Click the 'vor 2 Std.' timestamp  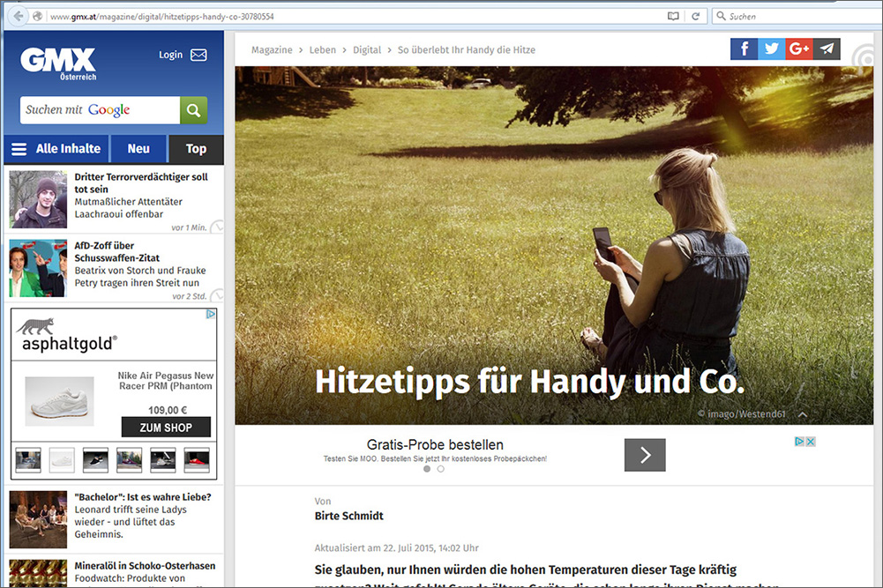coord(190,296)
